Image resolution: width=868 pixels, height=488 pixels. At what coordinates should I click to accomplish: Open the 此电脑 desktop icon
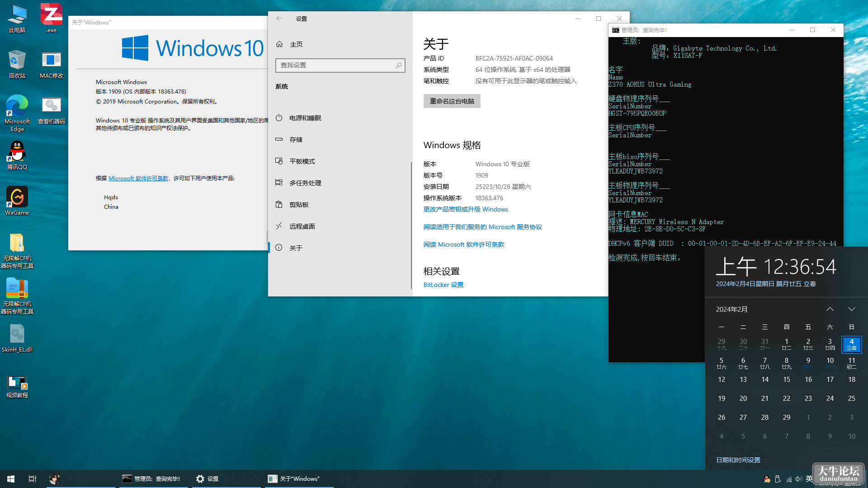point(17,19)
